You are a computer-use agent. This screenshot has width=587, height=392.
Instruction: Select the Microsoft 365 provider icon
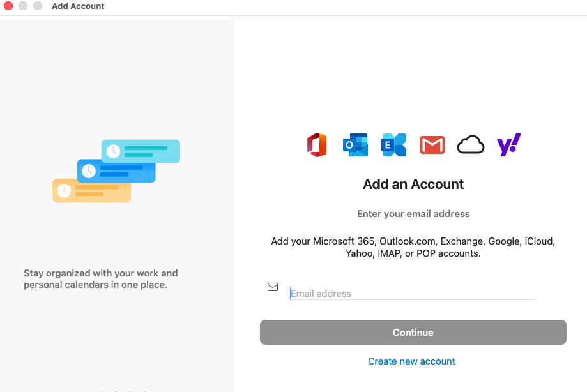click(317, 145)
